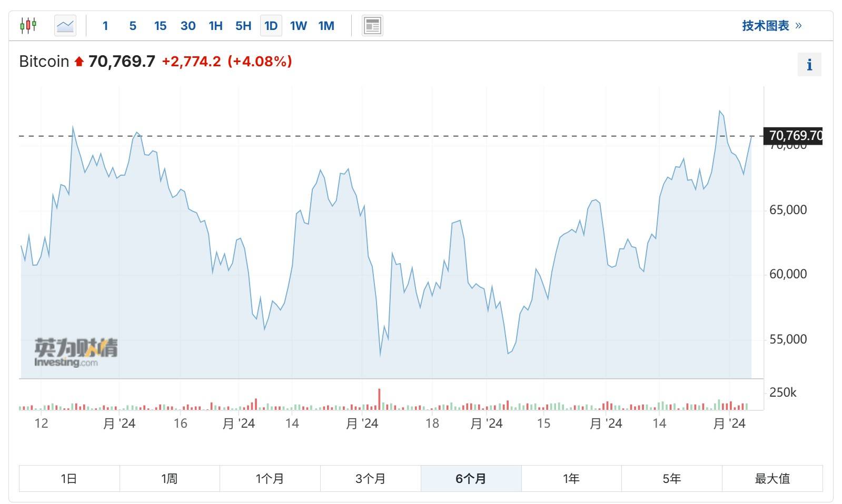Show the 最大值 full range
This screenshot has height=504, width=842.
(772, 478)
